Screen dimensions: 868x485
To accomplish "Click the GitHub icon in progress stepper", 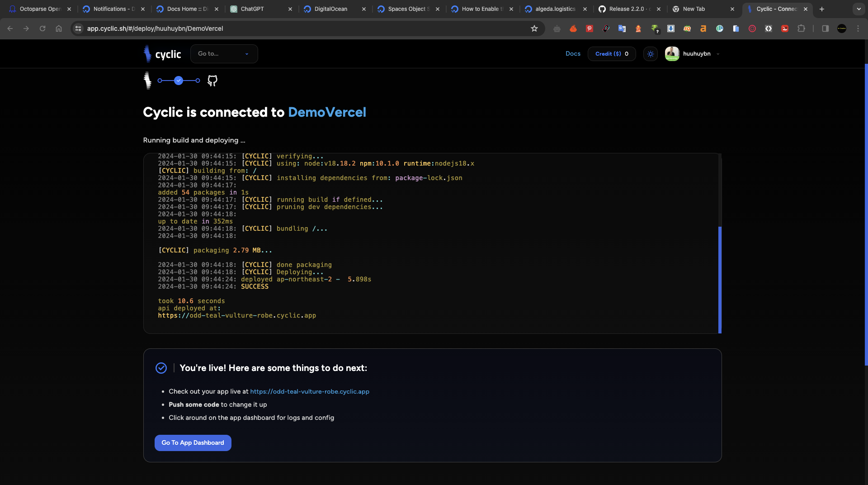I will [x=212, y=81].
